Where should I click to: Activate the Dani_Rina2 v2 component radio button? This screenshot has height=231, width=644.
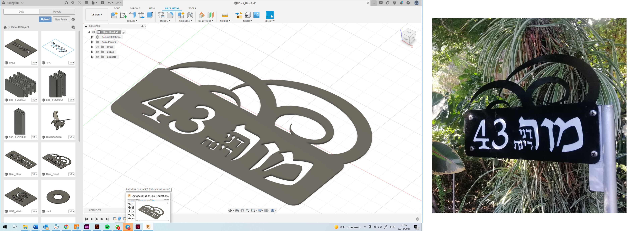pos(123,32)
